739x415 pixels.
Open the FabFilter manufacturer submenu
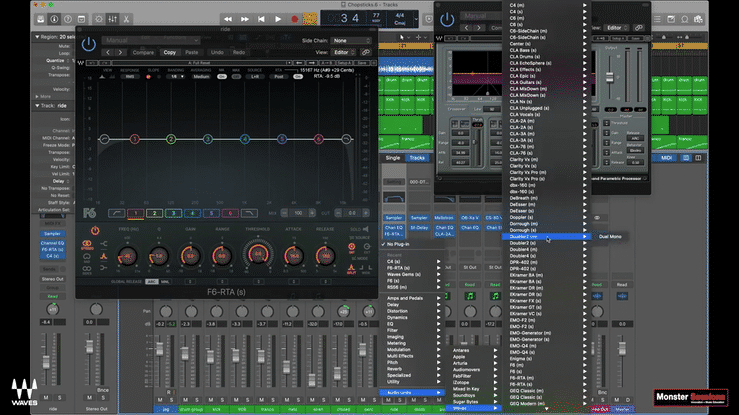click(x=475, y=376)
